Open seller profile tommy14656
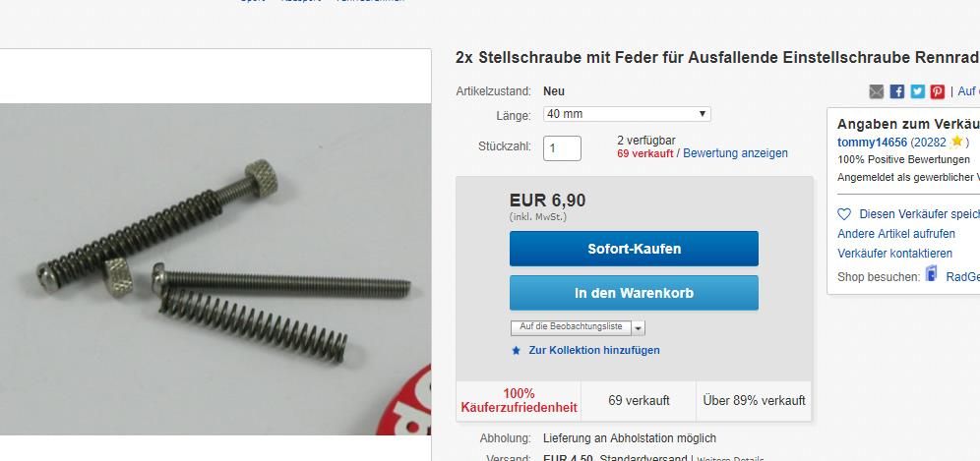 click(x=872, y=142)
